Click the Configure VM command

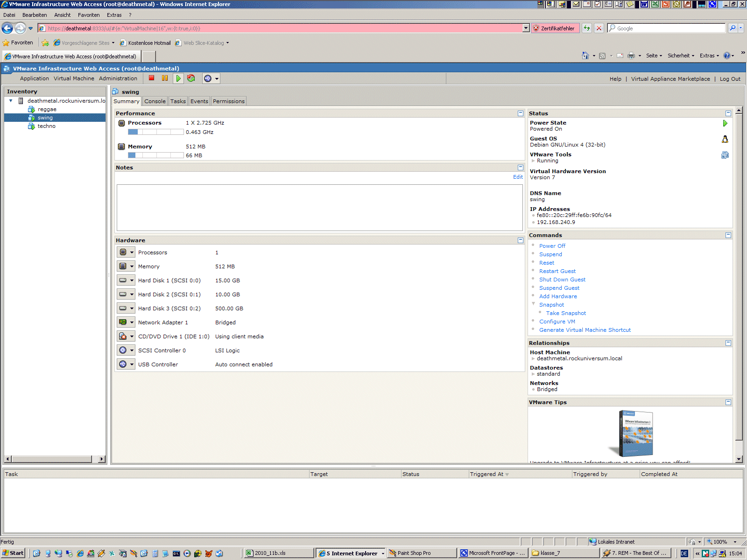point(557,322)
